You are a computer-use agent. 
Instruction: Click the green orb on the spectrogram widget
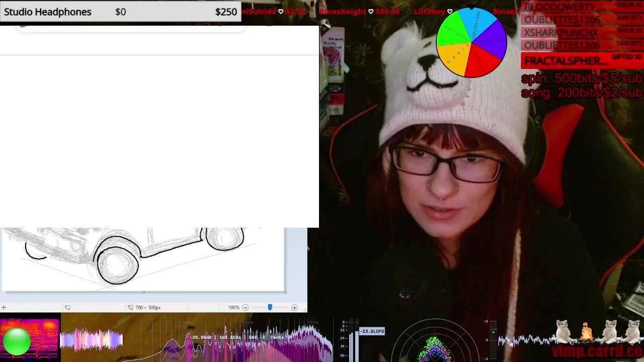pos(17,341)
